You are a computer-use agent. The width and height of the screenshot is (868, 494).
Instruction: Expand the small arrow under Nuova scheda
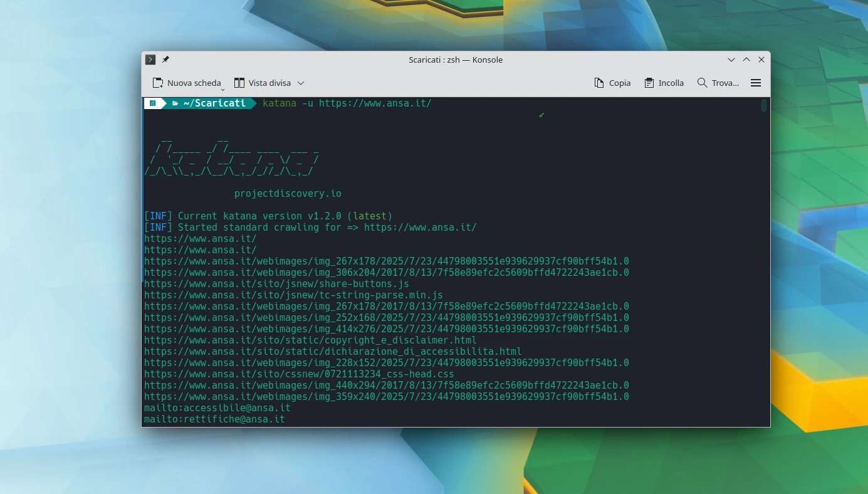point(222,90)
